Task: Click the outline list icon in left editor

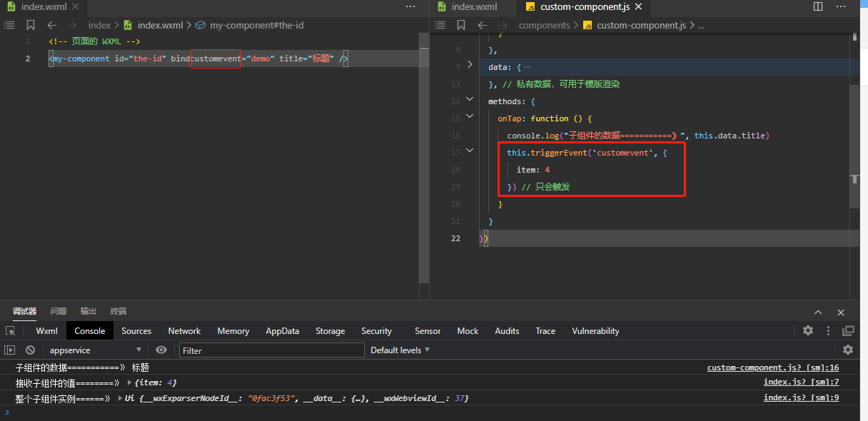Action: [x=9, y=25]
